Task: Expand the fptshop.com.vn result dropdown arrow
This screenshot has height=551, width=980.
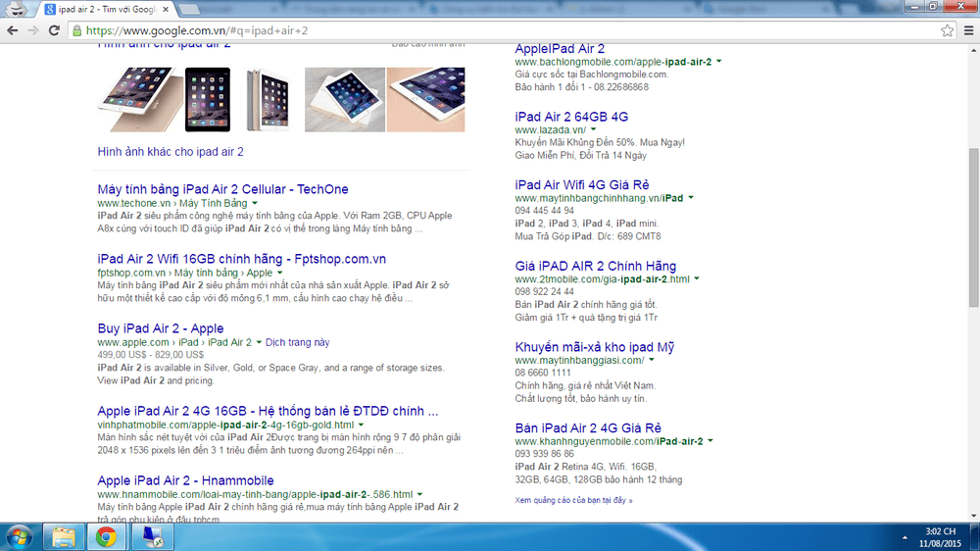Action: pos(280,273)
